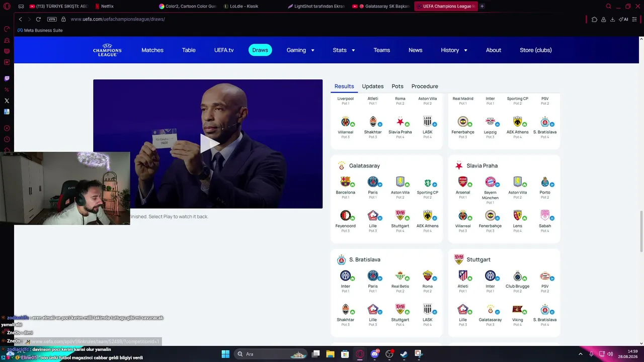Click the Opera GX logo button
The width and height of the screenshot is (644, 362).
tap(7, 6)
